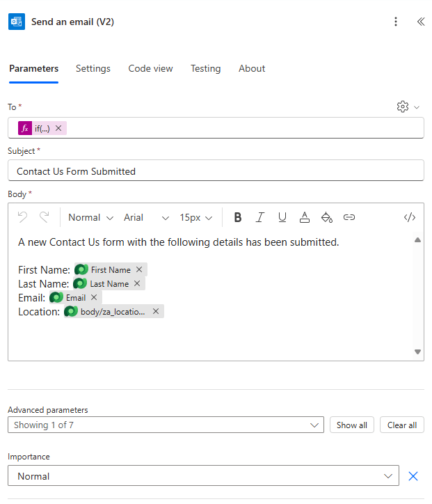Switch to the Settings tab
The height and width of the screenshot is (504, 432).
click(x=93, y=68)
